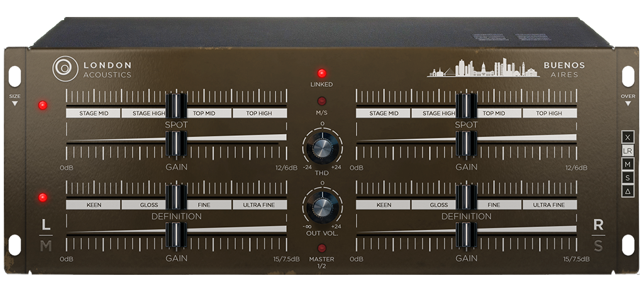Image resolution: width=644 pixels, height=290 pixels.
Task: Choose KEEN in left DEFINITION section
Action: coord(93,205)
